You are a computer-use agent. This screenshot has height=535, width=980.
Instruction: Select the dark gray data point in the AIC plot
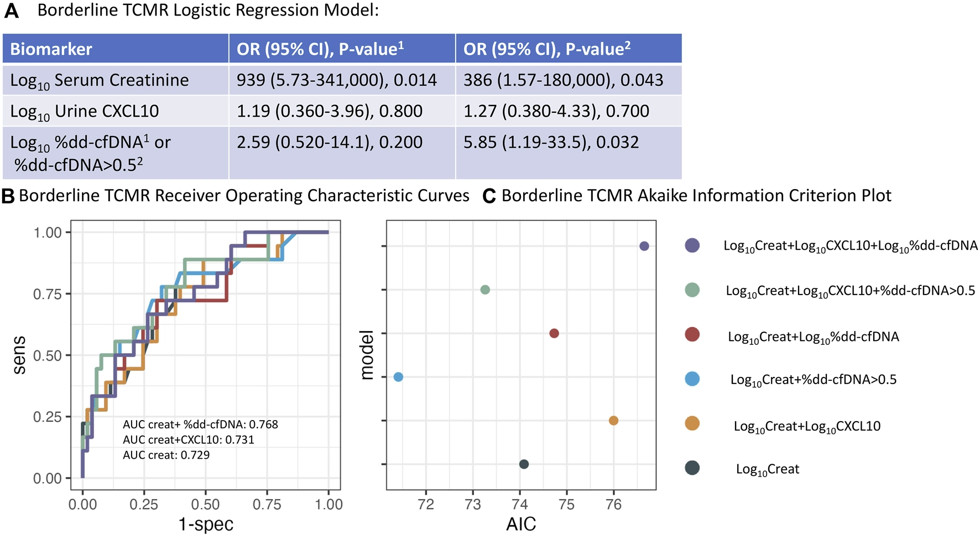point(524,464)
